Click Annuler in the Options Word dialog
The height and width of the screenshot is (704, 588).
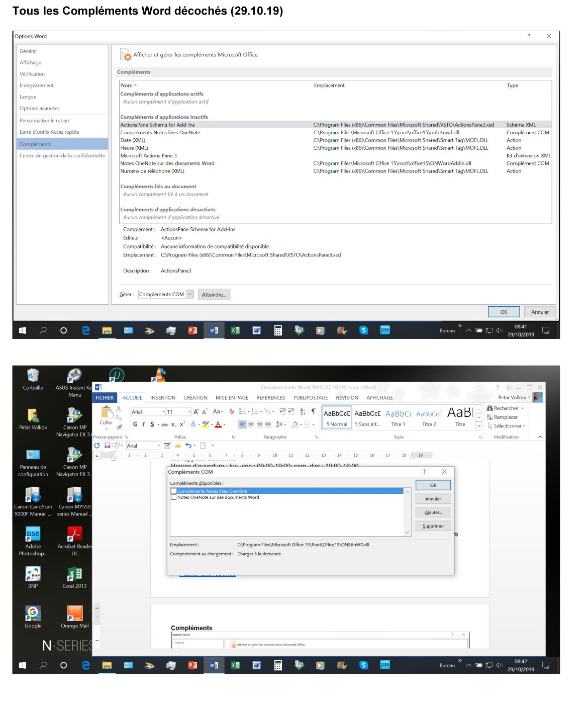(x=540, y=312)
